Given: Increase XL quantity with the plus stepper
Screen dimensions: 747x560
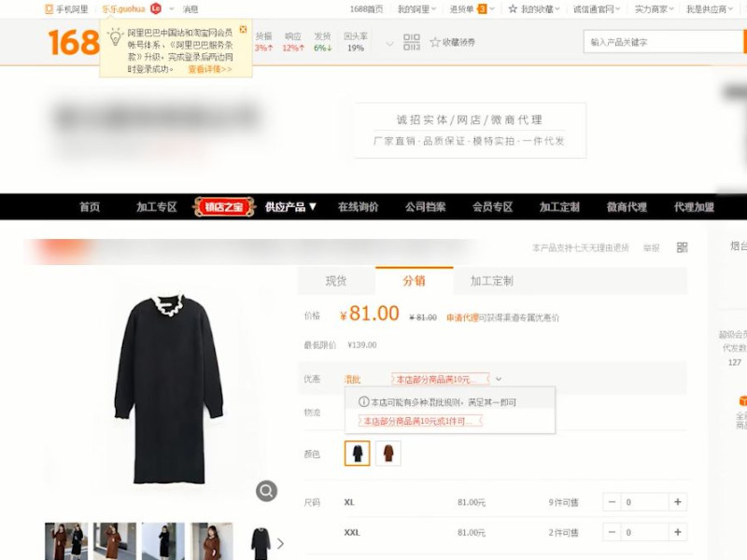Looking at the screenshot, I should click(x=676, y=501).
